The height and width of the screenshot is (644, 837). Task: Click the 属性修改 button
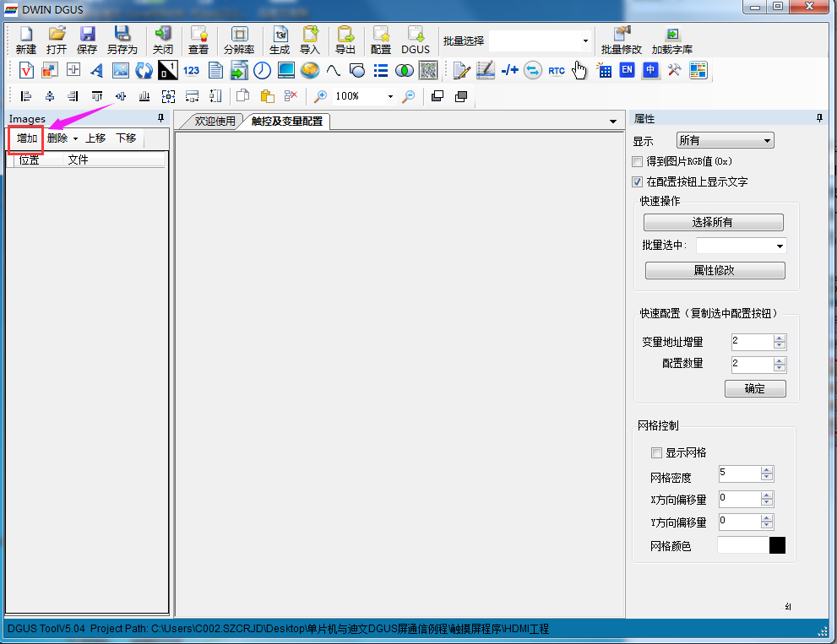pyautogui.click(x=715, y=270)
